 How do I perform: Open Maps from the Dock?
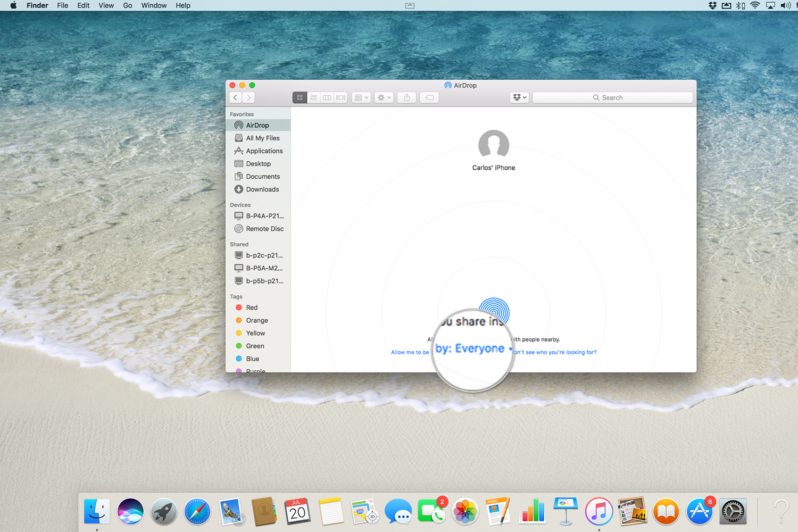(x=364, y=512)
